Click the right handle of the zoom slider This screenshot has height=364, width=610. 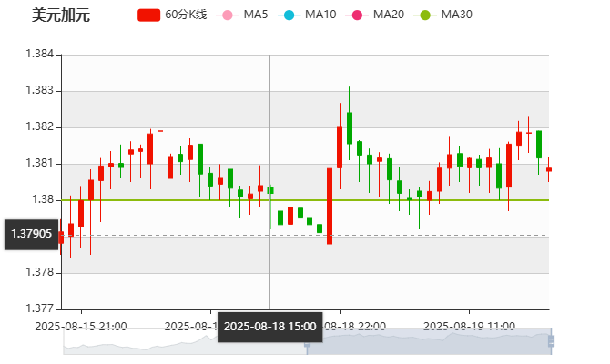coord(551,341)
